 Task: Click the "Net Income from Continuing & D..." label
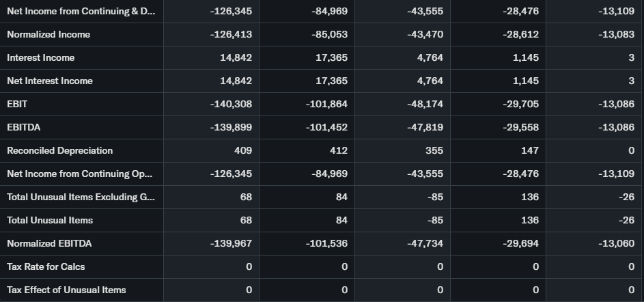(81, 11)
